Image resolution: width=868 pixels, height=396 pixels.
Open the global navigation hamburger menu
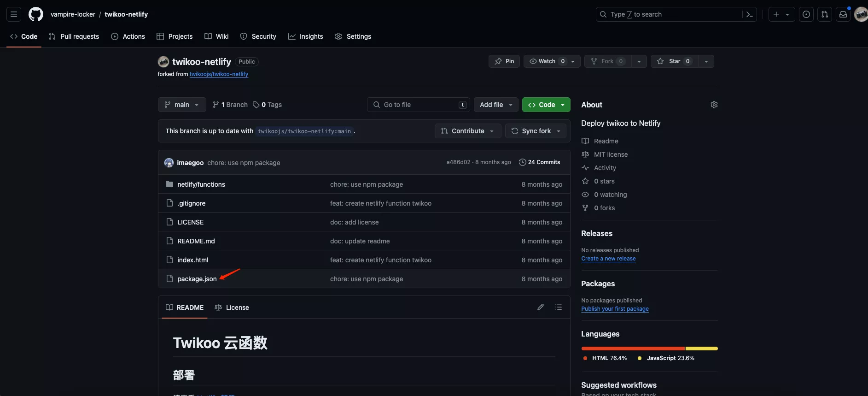click(14, 14)
